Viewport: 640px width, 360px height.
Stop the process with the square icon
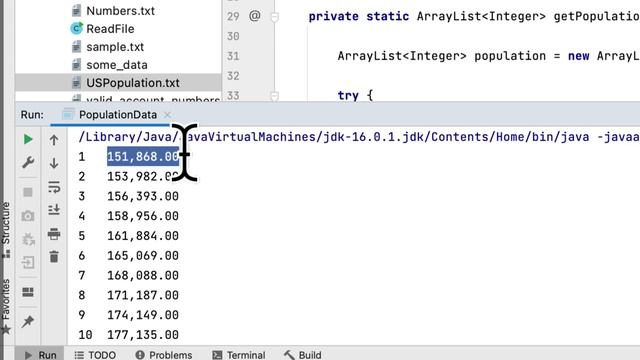(x=28, y=192)
